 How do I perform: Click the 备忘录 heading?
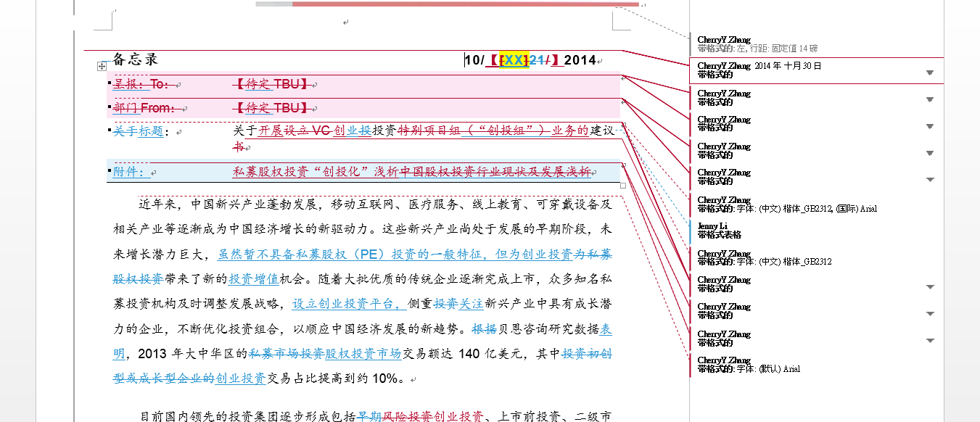pyautogui.click(x=135, y=59)
